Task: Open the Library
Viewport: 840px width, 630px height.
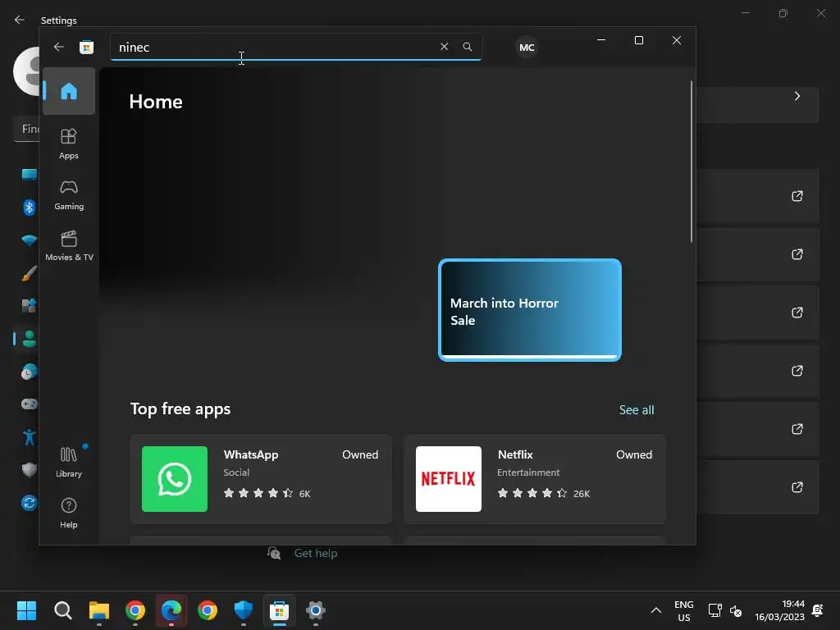Action: click(x=69, y=462)
